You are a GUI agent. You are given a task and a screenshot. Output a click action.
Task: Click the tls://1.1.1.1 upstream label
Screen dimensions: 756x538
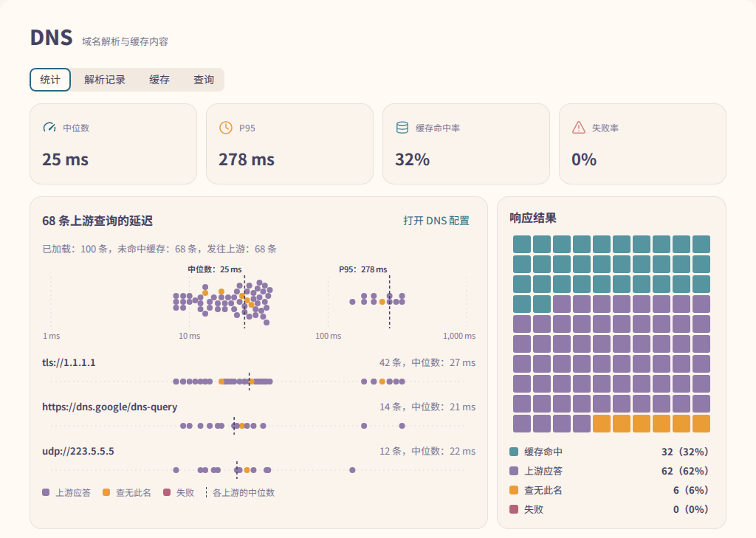(69, 362)
